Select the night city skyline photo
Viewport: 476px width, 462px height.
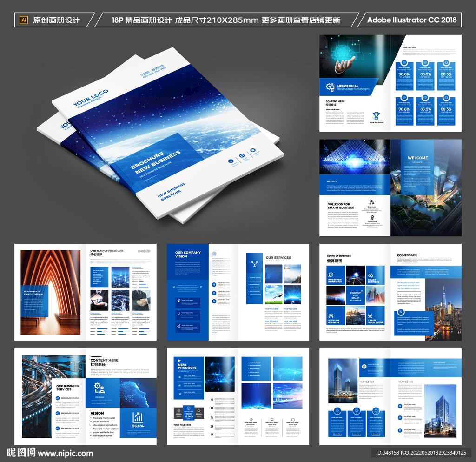(443, 309)
